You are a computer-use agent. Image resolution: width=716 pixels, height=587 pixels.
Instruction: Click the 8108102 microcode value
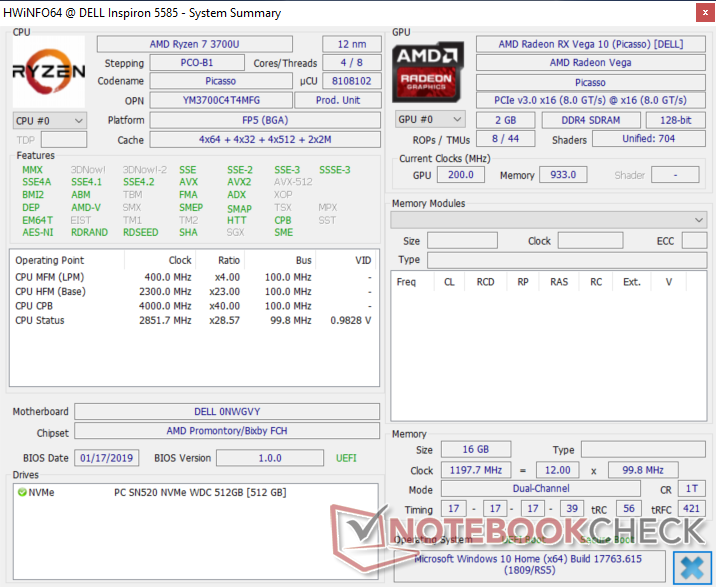coord(352,81)
